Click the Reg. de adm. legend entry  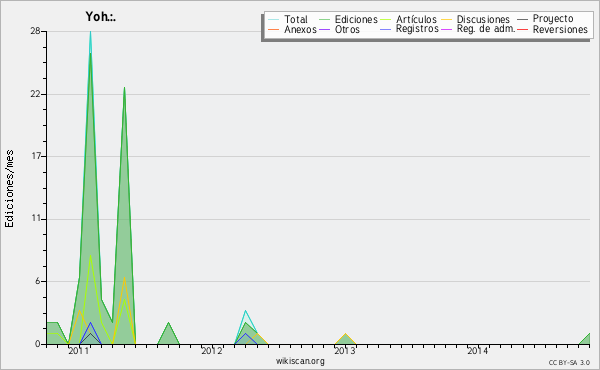[x=486, y=29]
